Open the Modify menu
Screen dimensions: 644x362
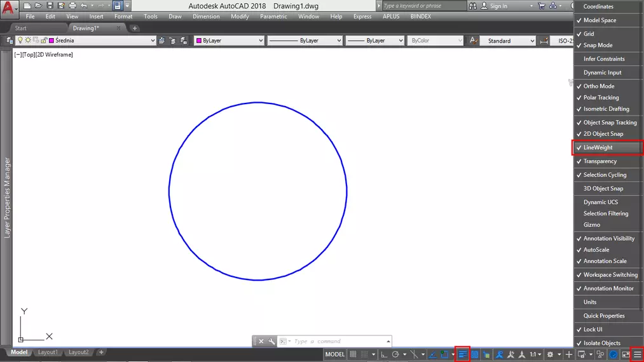pyautogui.click(x=240, y=17)
